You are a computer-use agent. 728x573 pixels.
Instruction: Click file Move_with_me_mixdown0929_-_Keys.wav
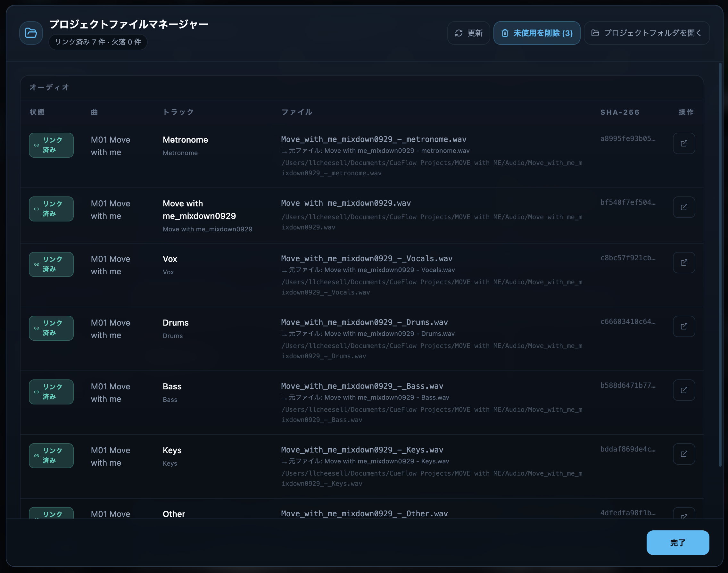[x=362, y=450]
